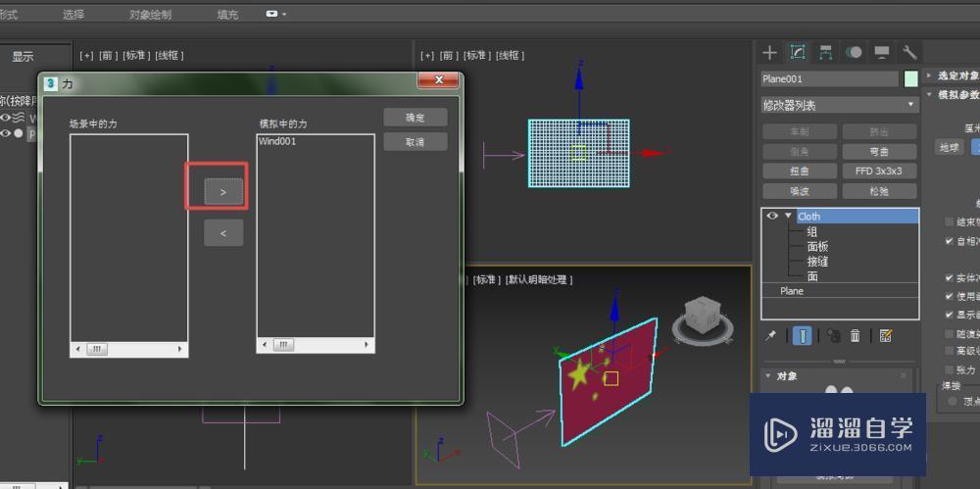This screenshot has height=489, width=980.
Task: Toggle the 显示 checkbox
Action: pos(950,315)
